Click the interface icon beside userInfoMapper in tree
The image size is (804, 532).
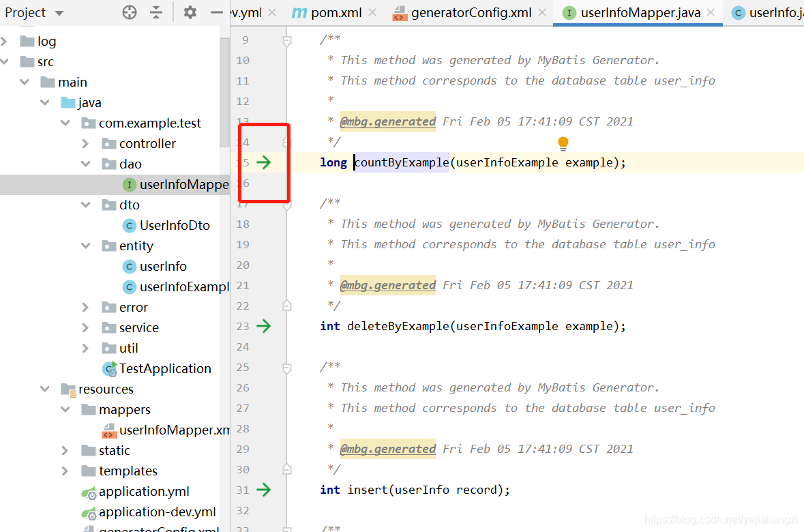click(129, 185)
